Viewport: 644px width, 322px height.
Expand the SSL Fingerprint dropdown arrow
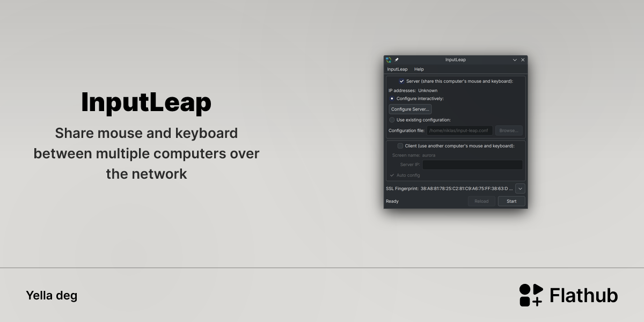coord(520,188)
